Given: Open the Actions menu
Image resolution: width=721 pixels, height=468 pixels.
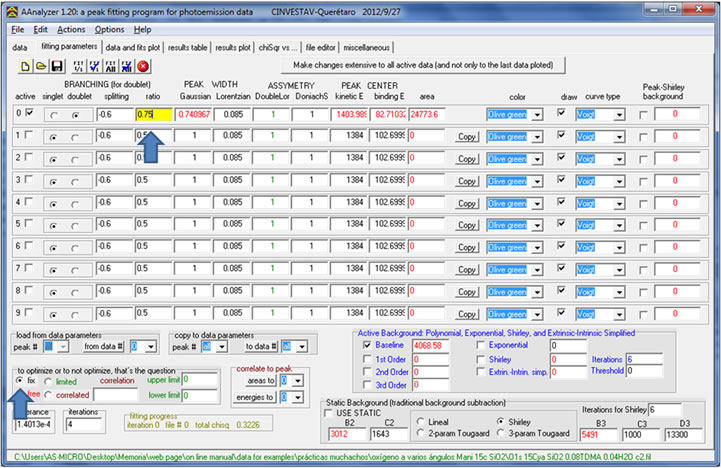Looking at the screenshot, I should point(71,30).
